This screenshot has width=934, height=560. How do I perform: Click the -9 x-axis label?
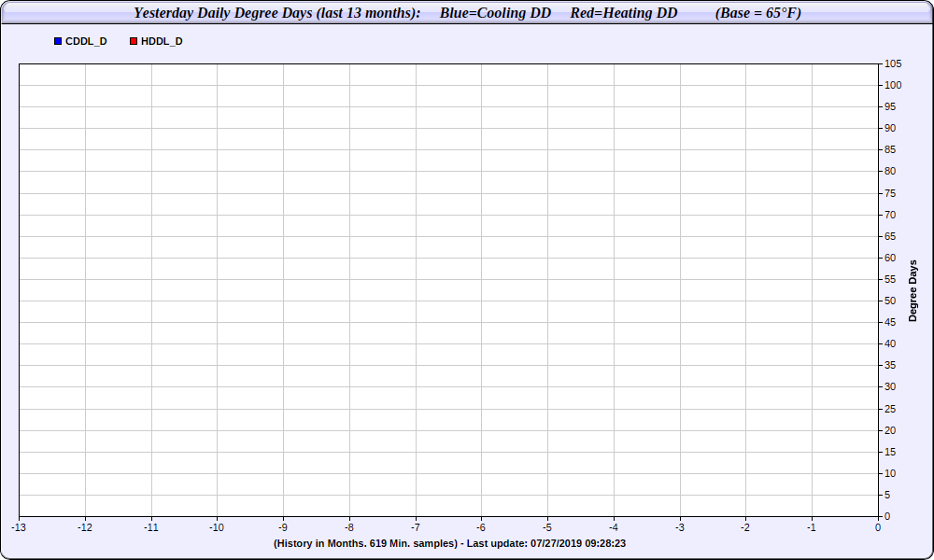point(283,527)
